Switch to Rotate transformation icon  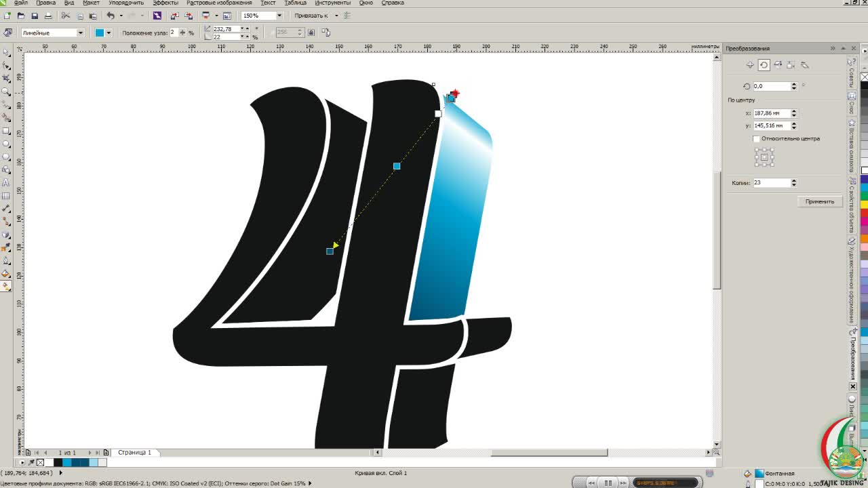tap(764, 65)
